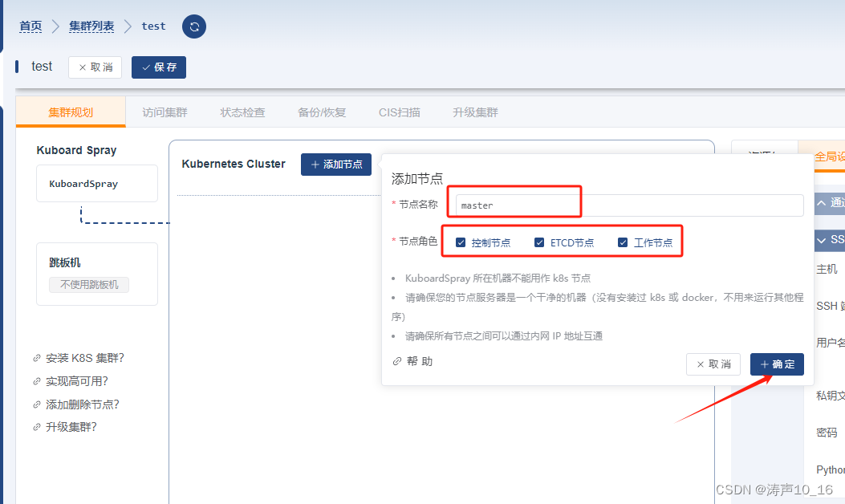Toggle the ETCD节点 checkbox
This screenshot has width=845, height=504.
[539, 242]
